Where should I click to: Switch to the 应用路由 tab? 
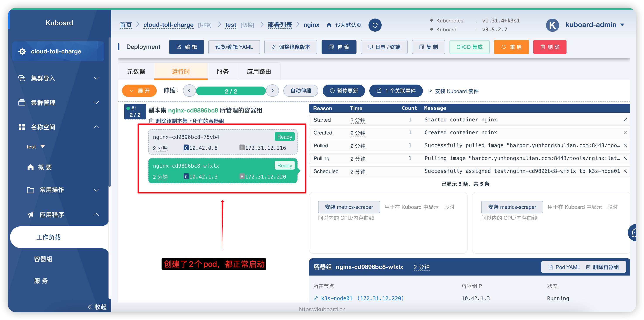pyautogui.click(x=259, y=72)
